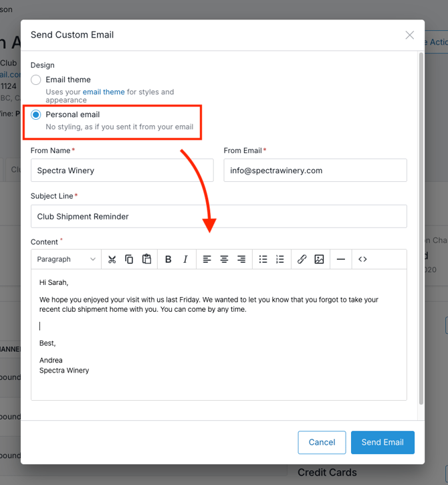Screen dimensions: 448x485
Task: Insert a bulleted list
Action: pos(263,259)
